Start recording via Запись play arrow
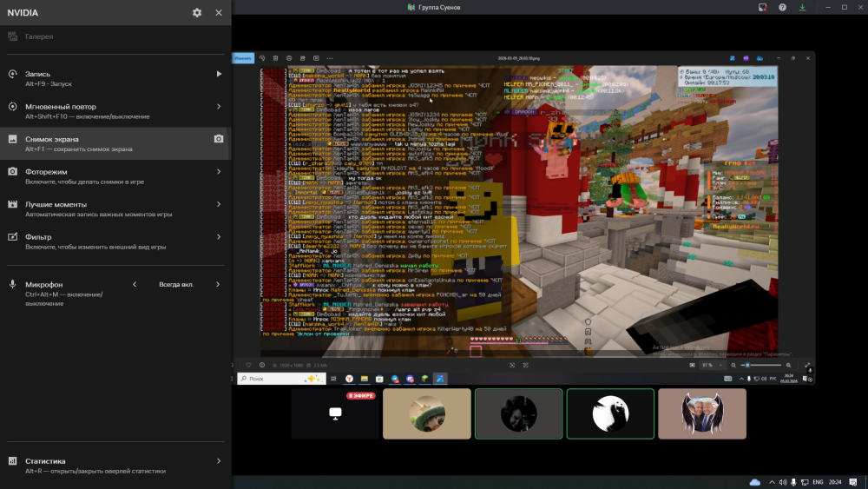The image size is (868, 489). click(219, 74)
